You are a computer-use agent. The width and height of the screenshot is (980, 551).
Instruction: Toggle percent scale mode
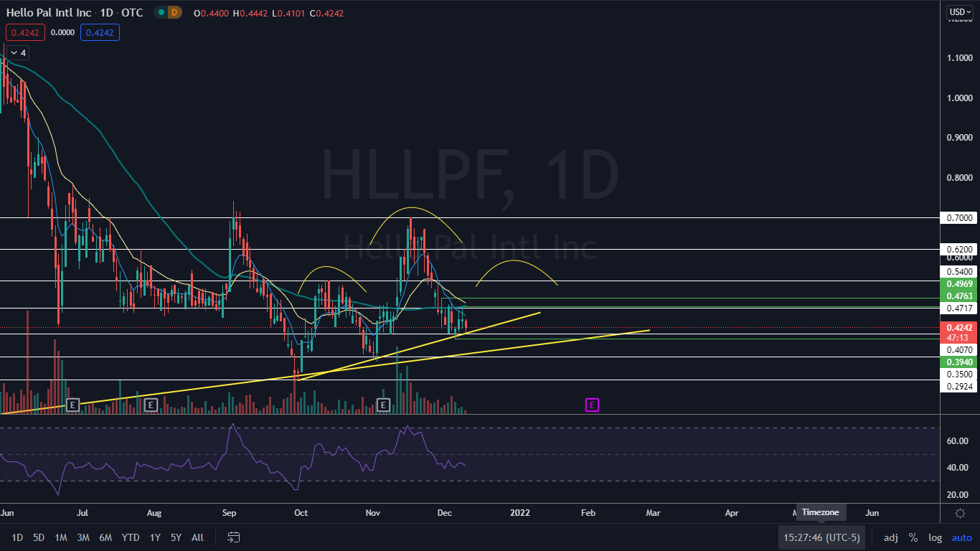click(913, 537)
